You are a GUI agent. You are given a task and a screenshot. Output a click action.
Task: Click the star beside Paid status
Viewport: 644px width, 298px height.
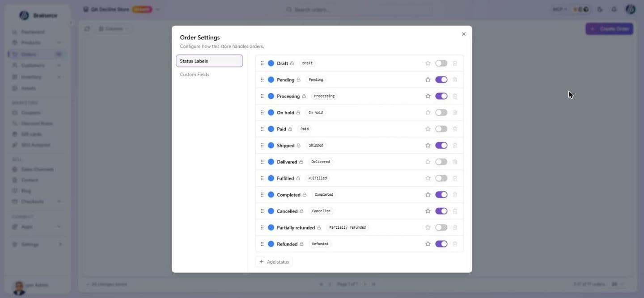[x=428, y=129]
